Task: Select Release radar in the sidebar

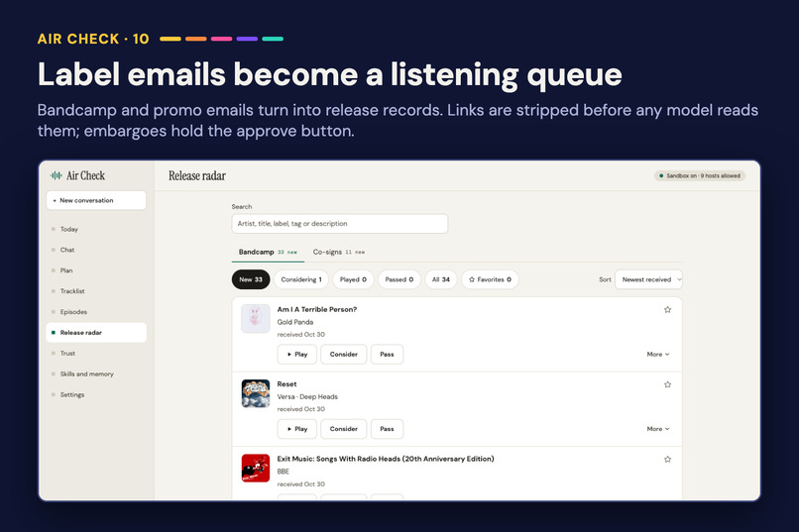Action: tap(96, 333)
